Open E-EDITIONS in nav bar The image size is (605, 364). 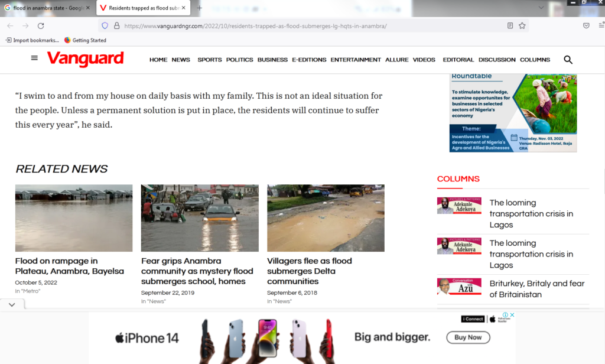(309, 60)
